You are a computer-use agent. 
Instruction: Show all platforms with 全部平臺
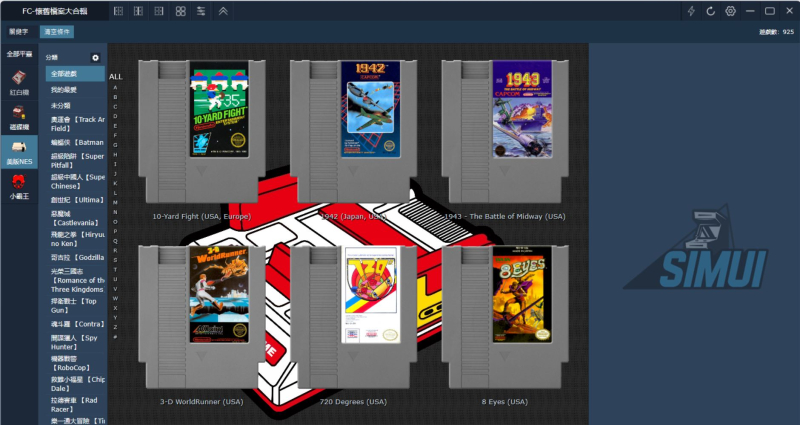(x=19, y=54)
